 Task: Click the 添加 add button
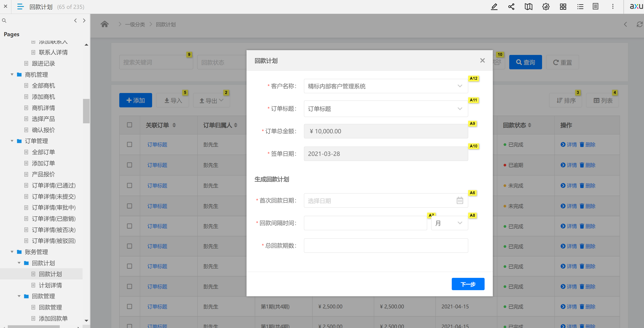point(135,100)
